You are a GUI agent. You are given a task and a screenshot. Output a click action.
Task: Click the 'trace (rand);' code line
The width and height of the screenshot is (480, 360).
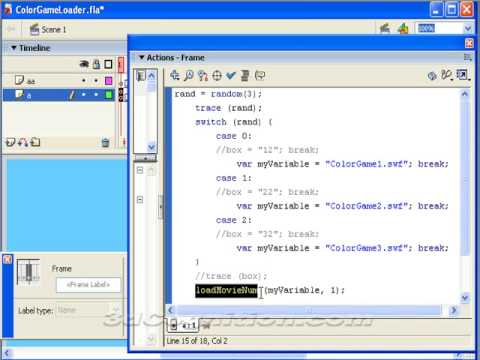point(228,108)
